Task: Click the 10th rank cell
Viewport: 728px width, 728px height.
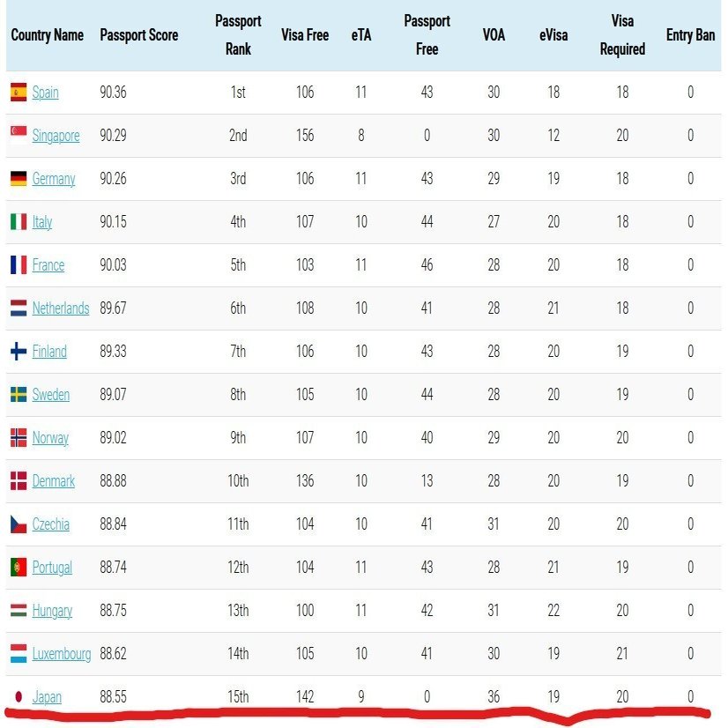Action: (238, 480)
